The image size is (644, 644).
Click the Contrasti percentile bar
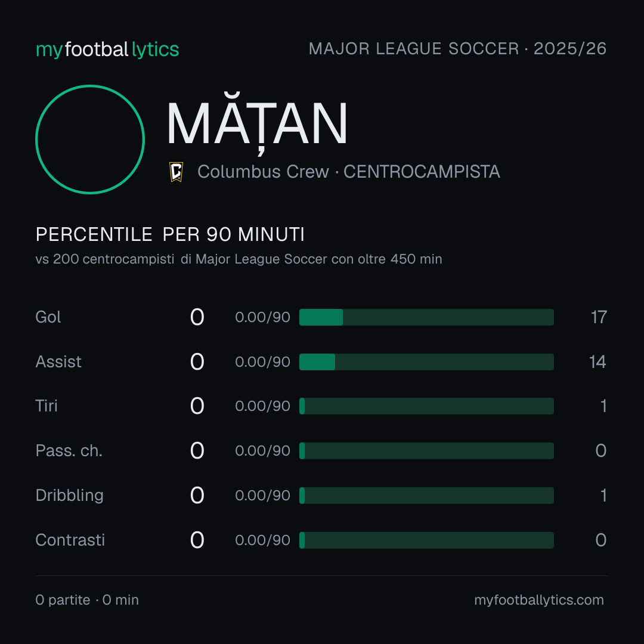[426, 540]
